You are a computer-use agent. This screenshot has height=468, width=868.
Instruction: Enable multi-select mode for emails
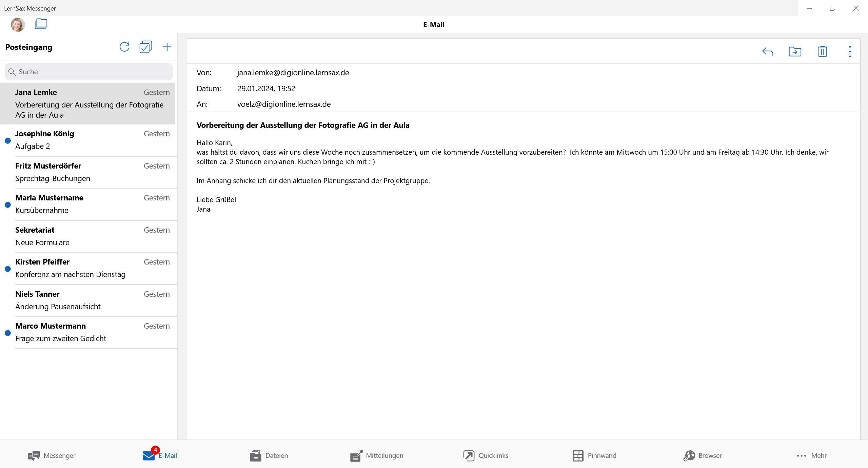(x=145, y=47)
